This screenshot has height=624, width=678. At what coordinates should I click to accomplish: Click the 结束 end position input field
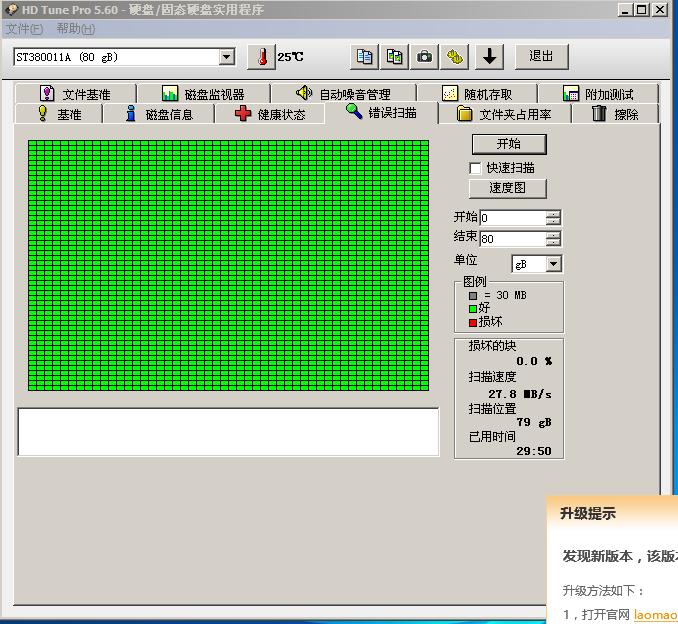point(512,238)
